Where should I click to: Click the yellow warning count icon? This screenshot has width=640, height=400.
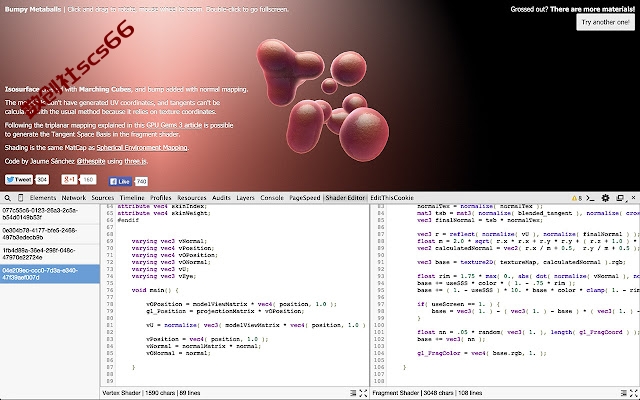coord(576,198)
